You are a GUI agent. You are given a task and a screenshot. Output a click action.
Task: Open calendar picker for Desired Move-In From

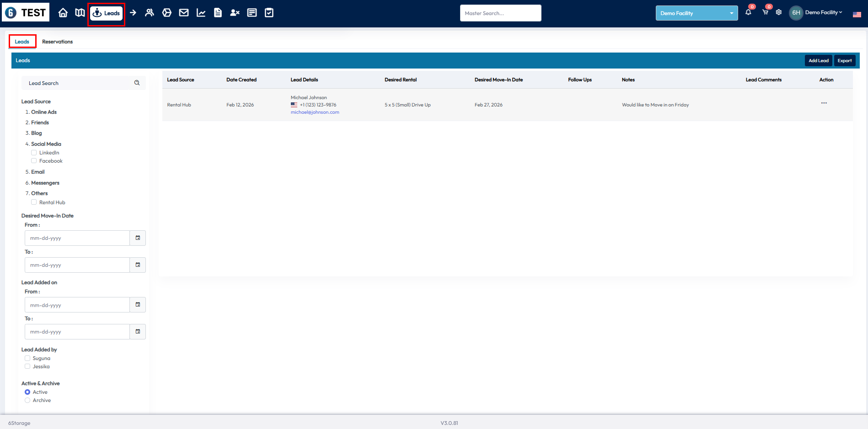[138, 238]
